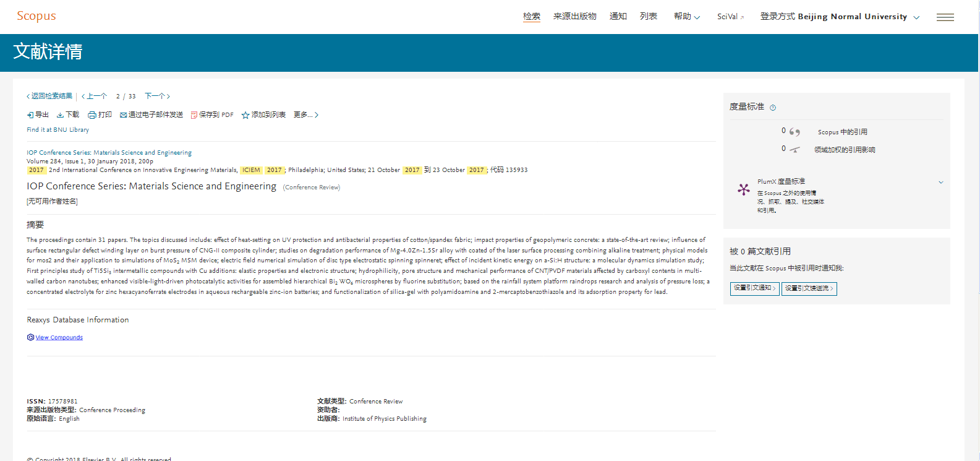This screenshot has width=980, height=461.
Task: Click the 被 0 篇文献引用 heading
Action: pyautogui.click(x=760, y=252)
